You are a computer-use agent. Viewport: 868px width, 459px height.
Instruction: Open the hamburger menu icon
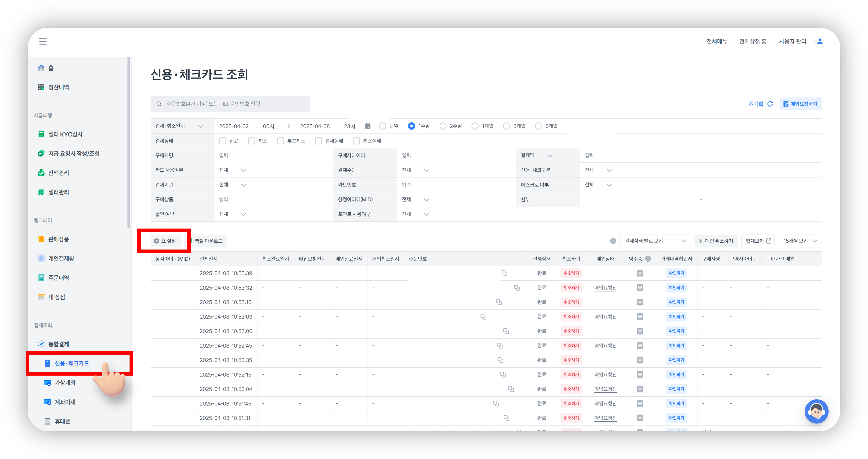point(43,41)
